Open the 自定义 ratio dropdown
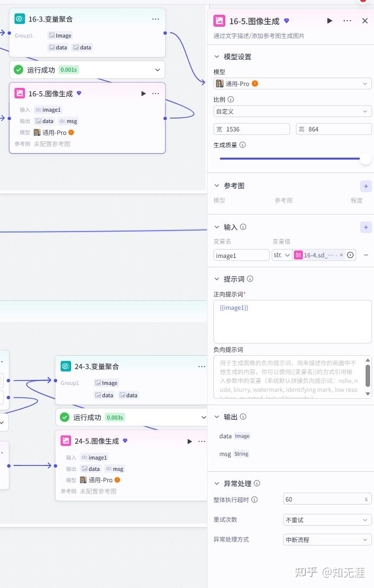Screen dimensions: 374x588 [292, 111]
